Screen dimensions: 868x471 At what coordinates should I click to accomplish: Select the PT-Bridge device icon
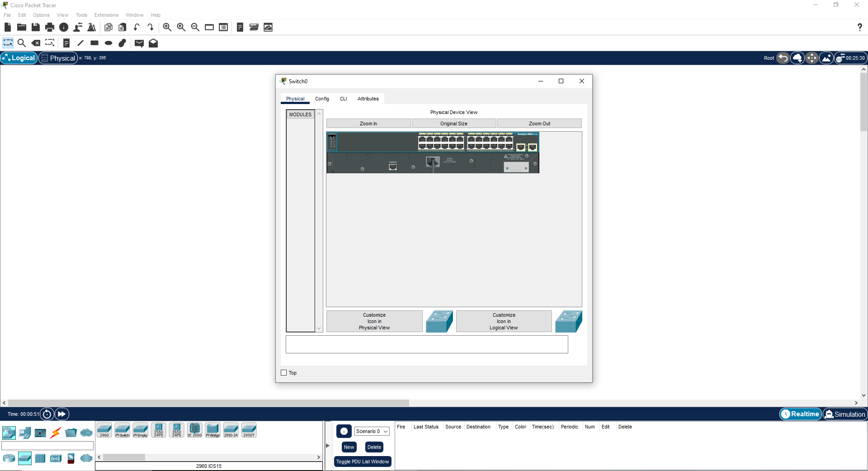tap(212, 430)
